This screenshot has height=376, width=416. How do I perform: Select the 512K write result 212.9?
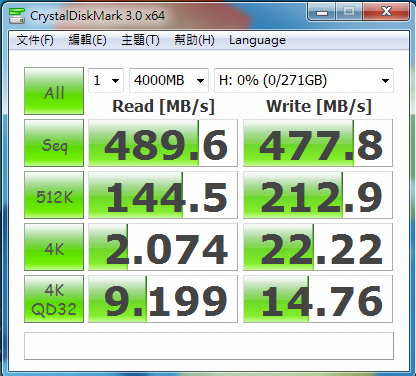click(318, 195)
